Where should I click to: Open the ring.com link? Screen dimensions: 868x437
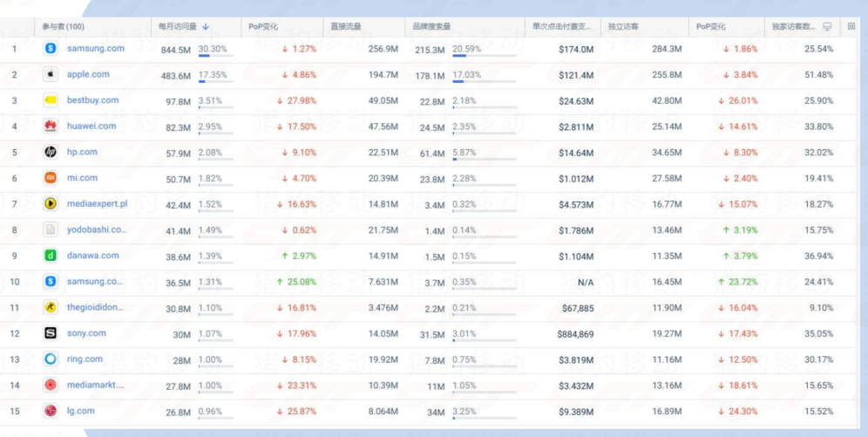pos(85,358)
